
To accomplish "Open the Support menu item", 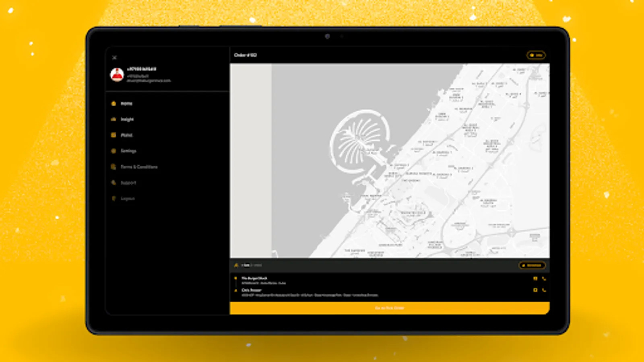I will (128, 183).
